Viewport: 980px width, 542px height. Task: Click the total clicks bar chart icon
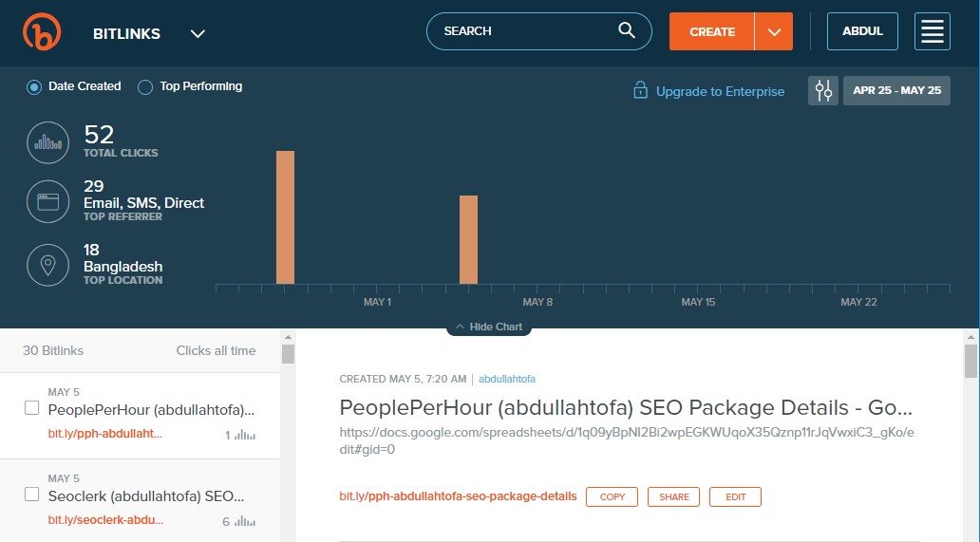pos(48,142)
